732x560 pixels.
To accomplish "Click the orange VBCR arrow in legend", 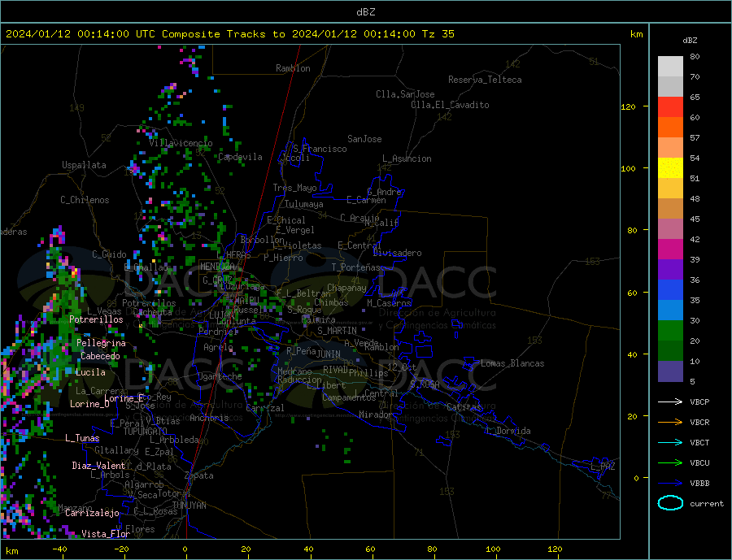I will click(670, 423).
